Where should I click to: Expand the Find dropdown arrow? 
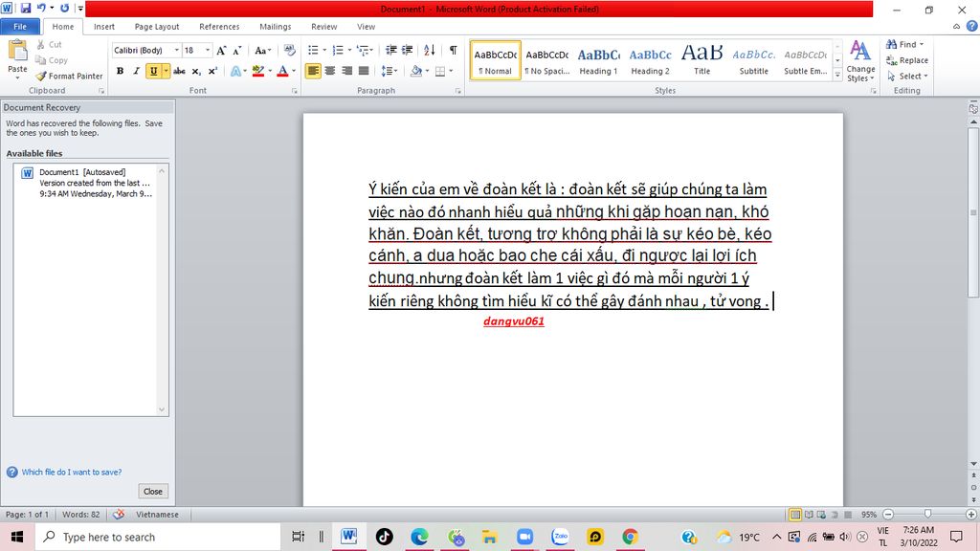tap(922, 44)
